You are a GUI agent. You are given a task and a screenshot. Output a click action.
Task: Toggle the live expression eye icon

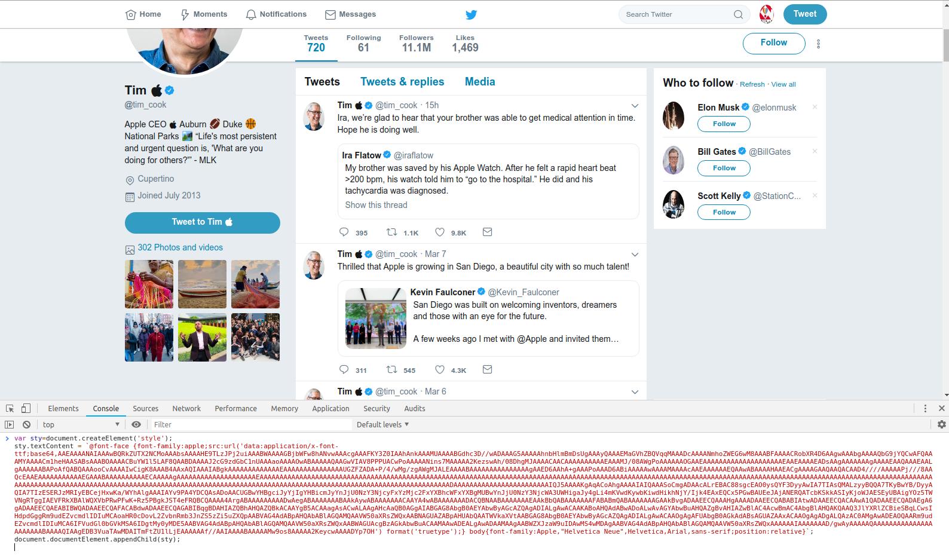click(136, 424)
